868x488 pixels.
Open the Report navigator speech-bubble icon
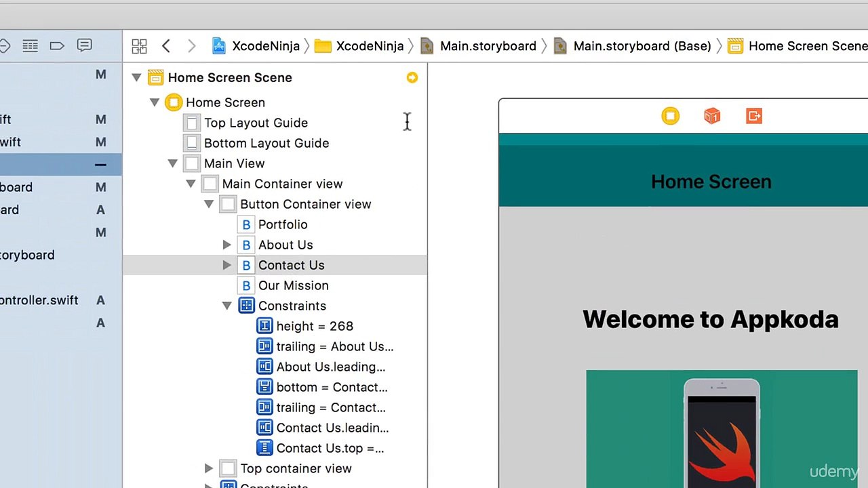tap(84, 45)
